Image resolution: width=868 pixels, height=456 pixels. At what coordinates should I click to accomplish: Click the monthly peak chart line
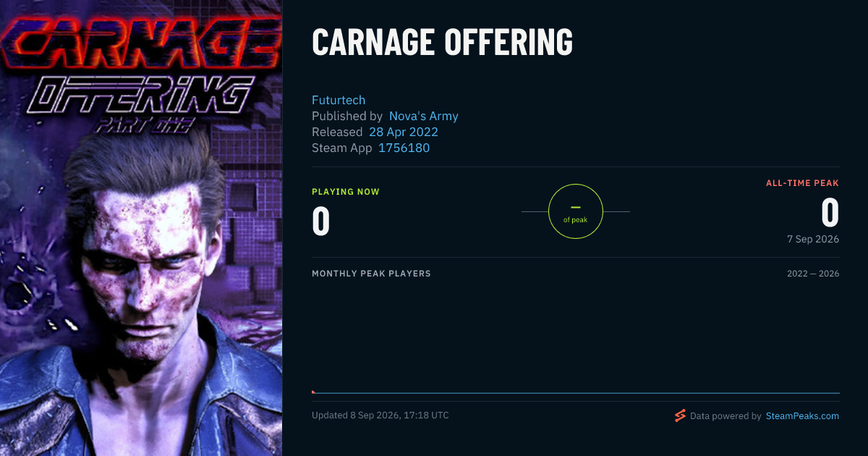(576, 393)
